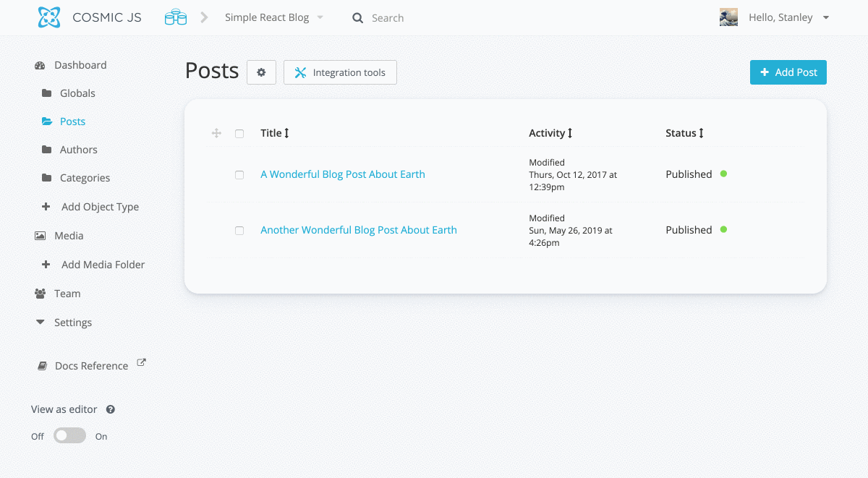Click the On label next to the switch
868x478 pixels.
point(101,437)
